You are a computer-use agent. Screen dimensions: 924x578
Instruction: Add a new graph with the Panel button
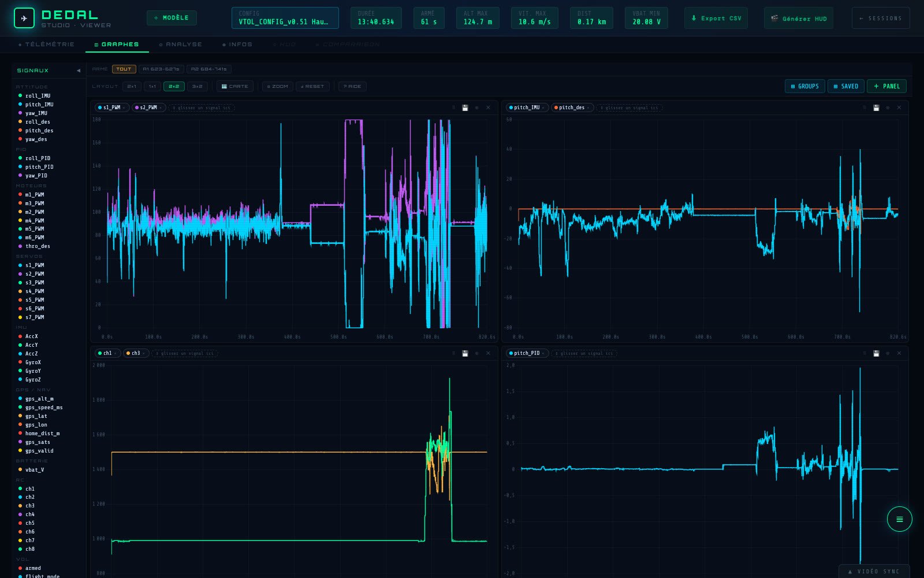coord(886,86)
